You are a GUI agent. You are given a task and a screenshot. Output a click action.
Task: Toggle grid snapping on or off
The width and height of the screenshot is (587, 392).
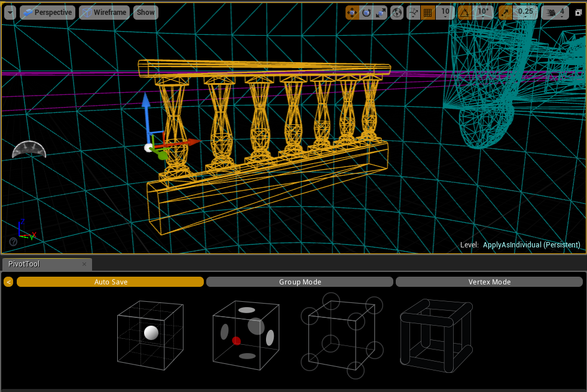428,12
